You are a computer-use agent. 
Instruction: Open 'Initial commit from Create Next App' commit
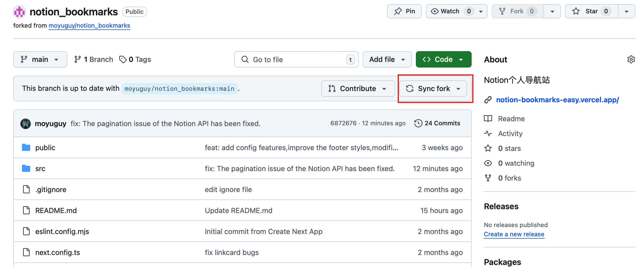click(x=264, y=231)
